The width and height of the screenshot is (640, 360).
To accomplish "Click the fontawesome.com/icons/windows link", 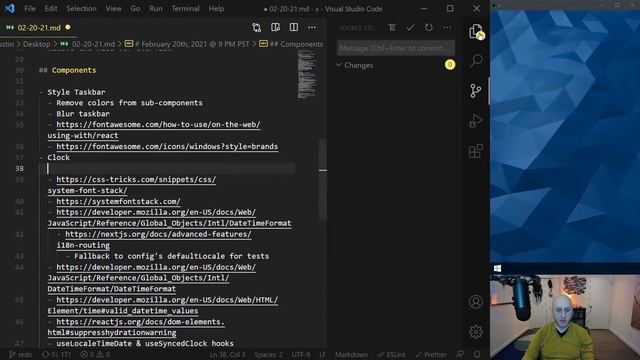I will (x=167, y=147).
